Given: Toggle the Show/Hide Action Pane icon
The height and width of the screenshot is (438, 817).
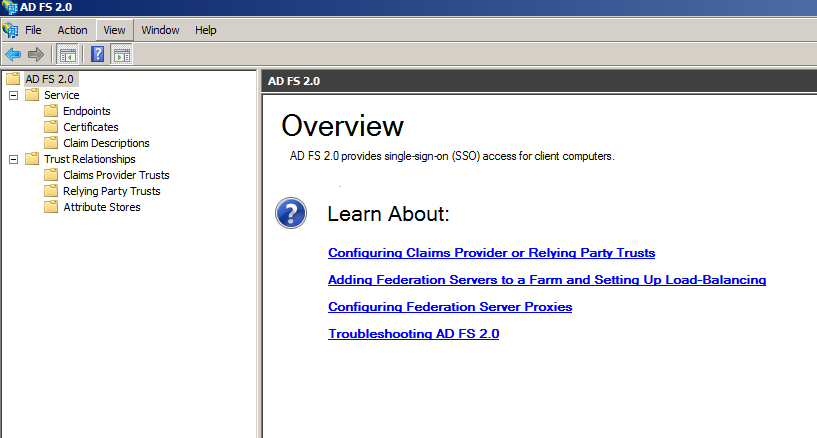Looking at the screenshot, I should (x=122, y=54).
